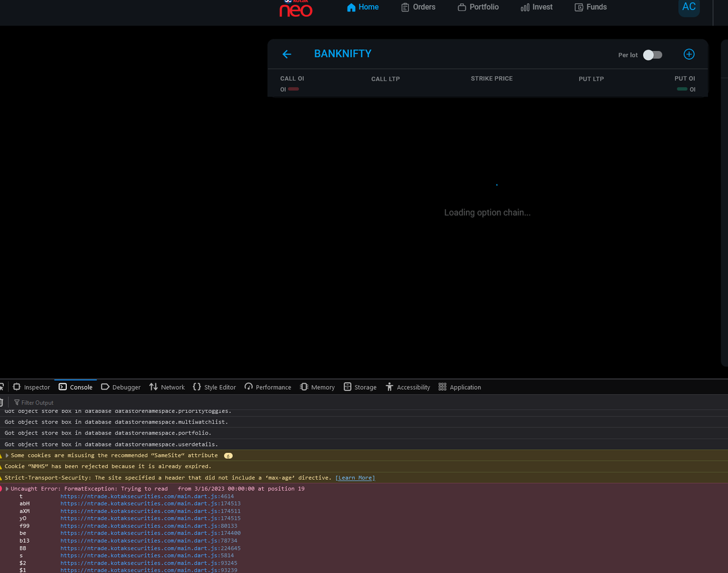Go to the Home page

362,7
